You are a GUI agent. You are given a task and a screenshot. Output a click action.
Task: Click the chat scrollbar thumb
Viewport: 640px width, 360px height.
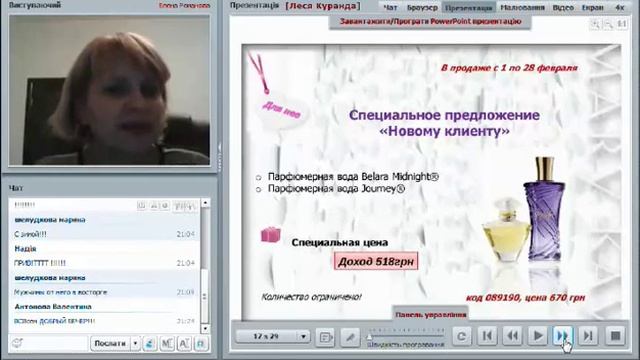pyautogui.click(x=205, y=296)
